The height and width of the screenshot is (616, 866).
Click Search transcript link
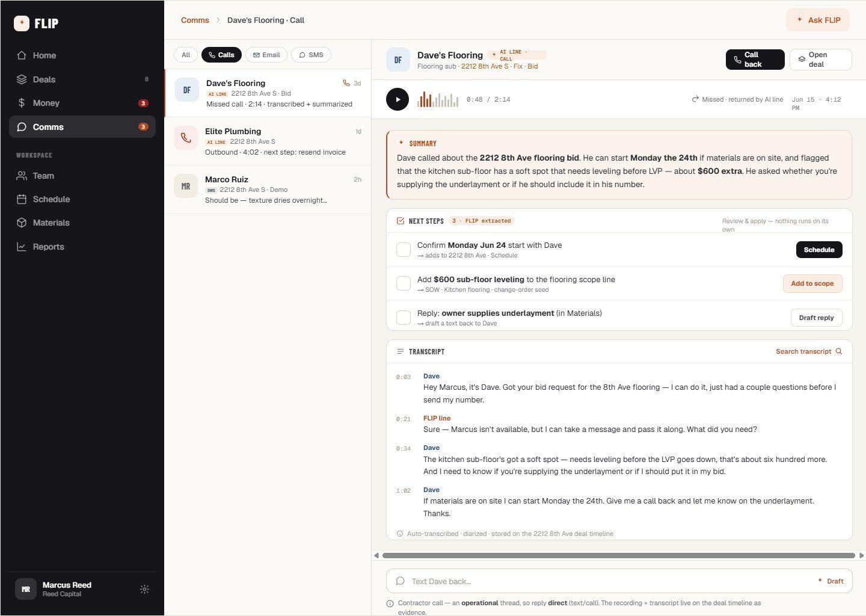[809, 351]
